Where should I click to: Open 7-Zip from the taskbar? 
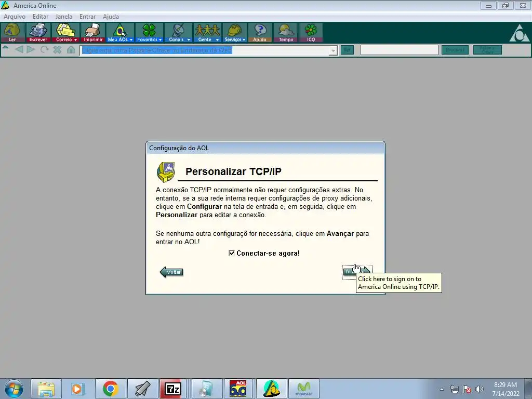tap(172, 389)
